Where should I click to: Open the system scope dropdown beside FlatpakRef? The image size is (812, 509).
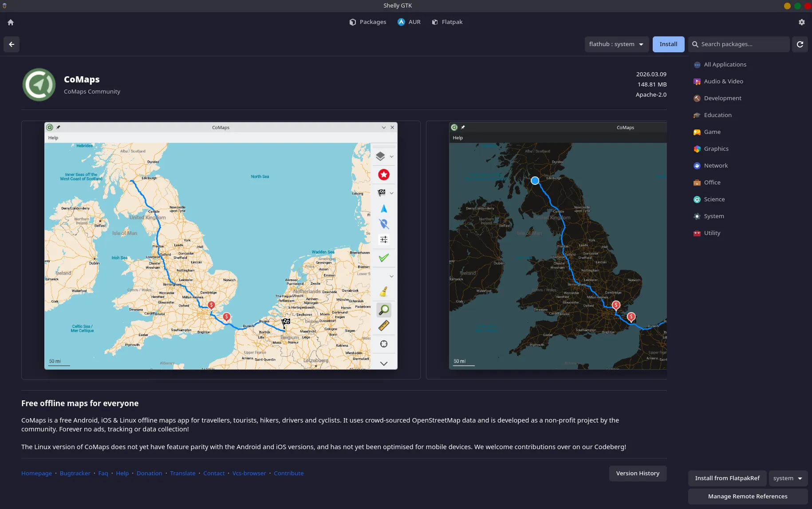tap(788, 478)
